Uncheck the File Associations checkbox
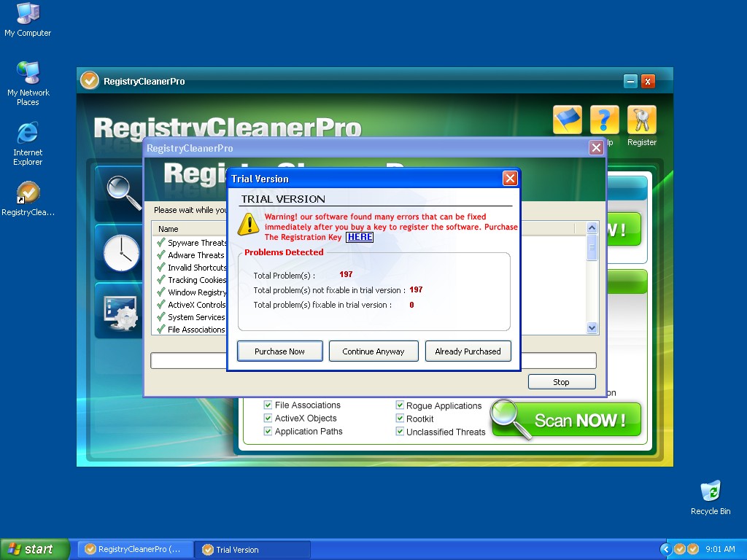Screen dimensions: 747x560 click(x=268, y=405)
